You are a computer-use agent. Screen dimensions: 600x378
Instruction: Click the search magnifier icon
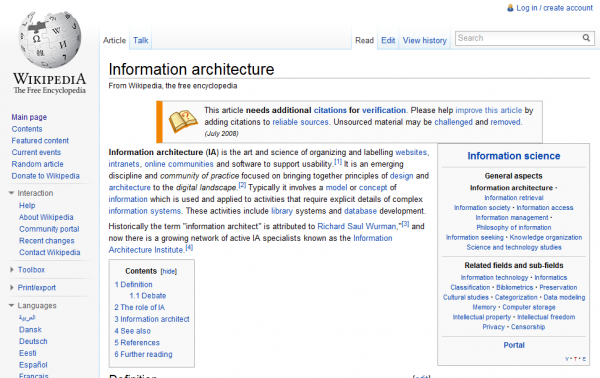[586, 38]
